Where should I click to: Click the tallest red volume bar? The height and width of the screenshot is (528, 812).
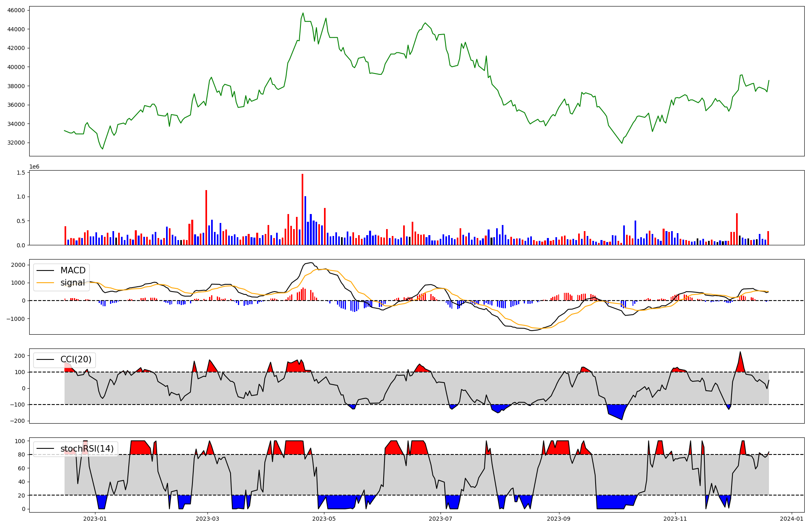point(302,209)
